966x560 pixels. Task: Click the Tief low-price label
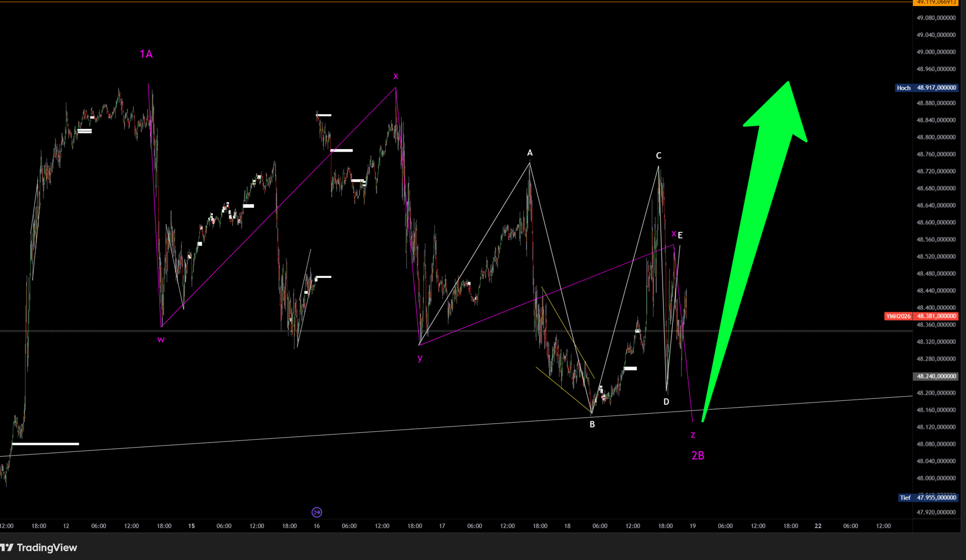905,498
